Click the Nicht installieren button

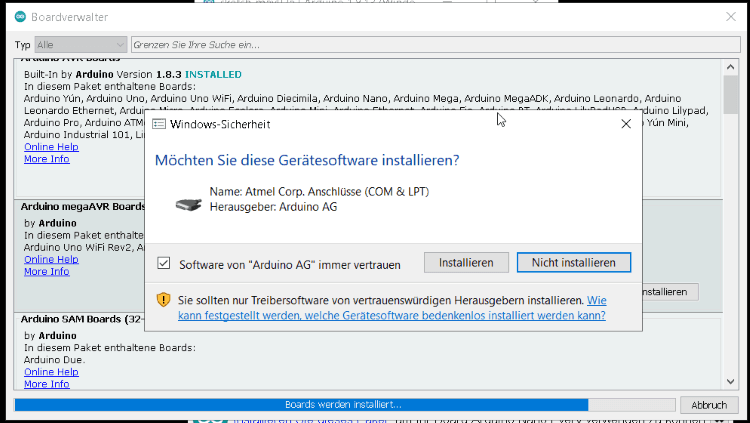[x=574, y=263]
